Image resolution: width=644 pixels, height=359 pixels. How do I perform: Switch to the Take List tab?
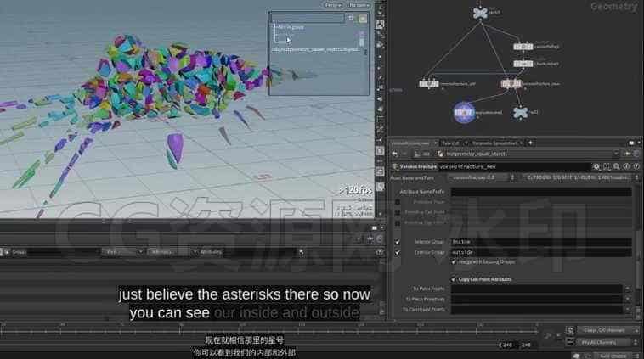tap(450, 143)
